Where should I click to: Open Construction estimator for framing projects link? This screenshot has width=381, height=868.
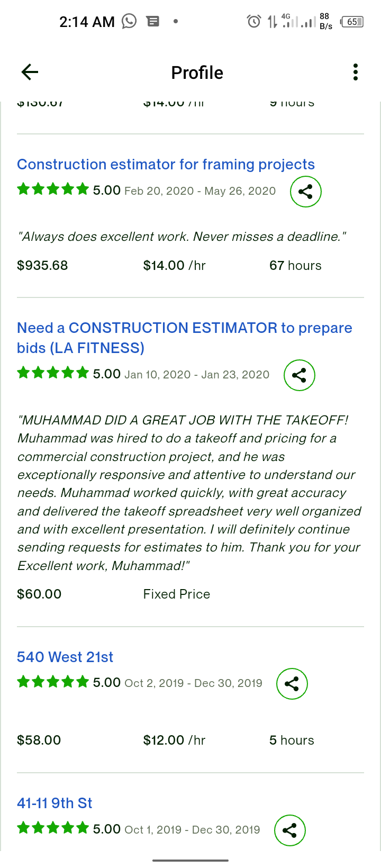click(166, 165)
